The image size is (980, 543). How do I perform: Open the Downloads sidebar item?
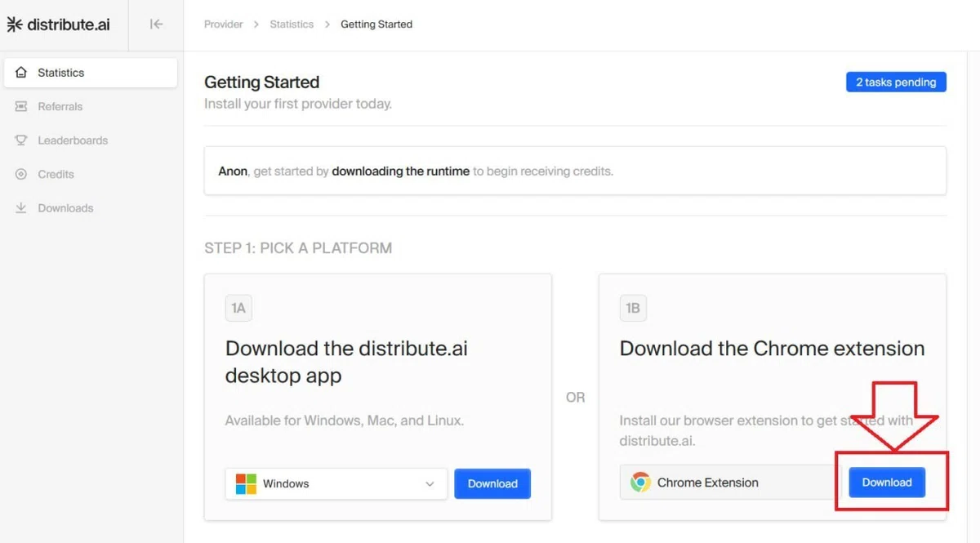click(91, 208)
